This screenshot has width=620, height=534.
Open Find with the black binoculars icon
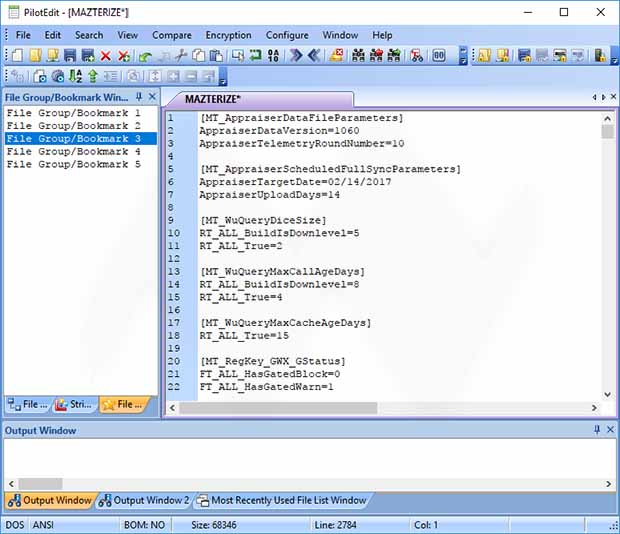358,55
